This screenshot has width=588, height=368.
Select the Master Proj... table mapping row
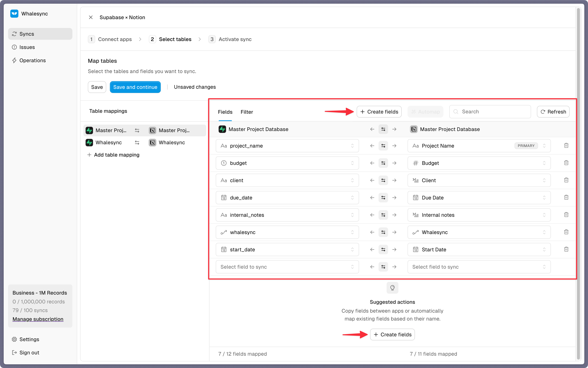(145, 130)
